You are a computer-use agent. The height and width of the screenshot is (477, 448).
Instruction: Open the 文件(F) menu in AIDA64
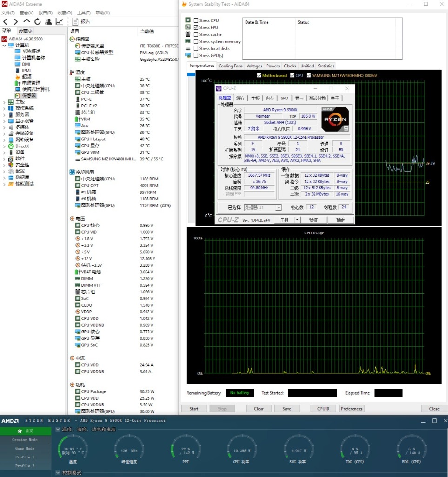click(x=8, y=13)
